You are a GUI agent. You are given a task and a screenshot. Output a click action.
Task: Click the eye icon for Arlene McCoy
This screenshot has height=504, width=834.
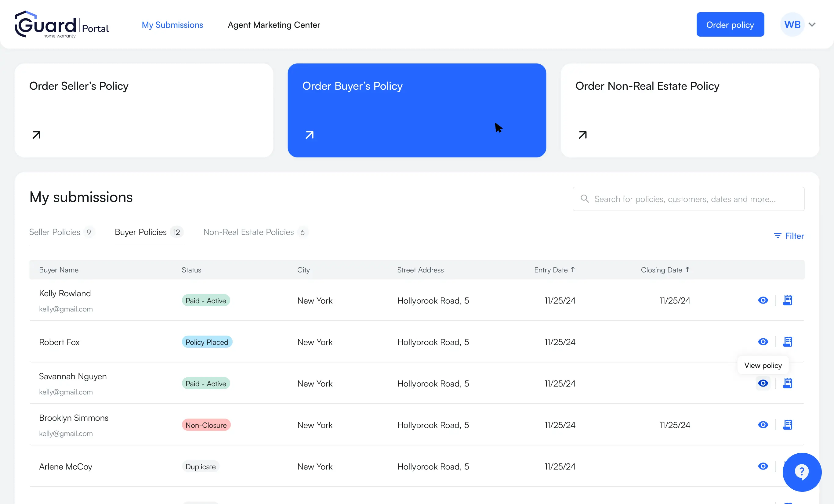[x=763, y=466]
